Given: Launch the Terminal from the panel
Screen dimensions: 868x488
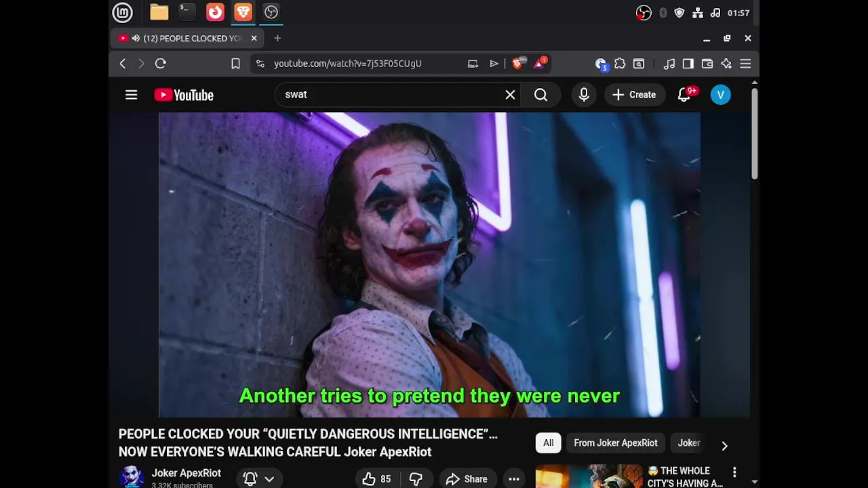Looking at the screenshot, I should 187,12.
